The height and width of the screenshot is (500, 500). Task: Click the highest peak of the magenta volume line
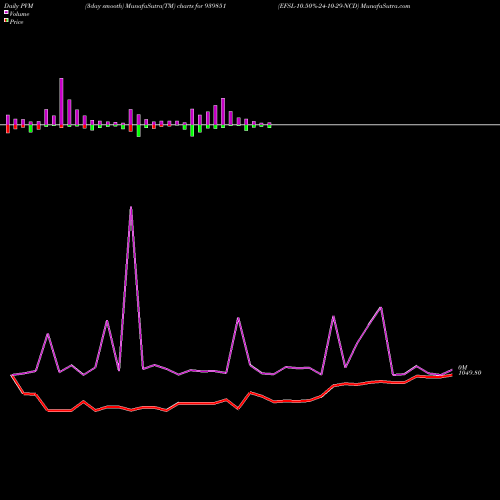click(x=131, y=208)
